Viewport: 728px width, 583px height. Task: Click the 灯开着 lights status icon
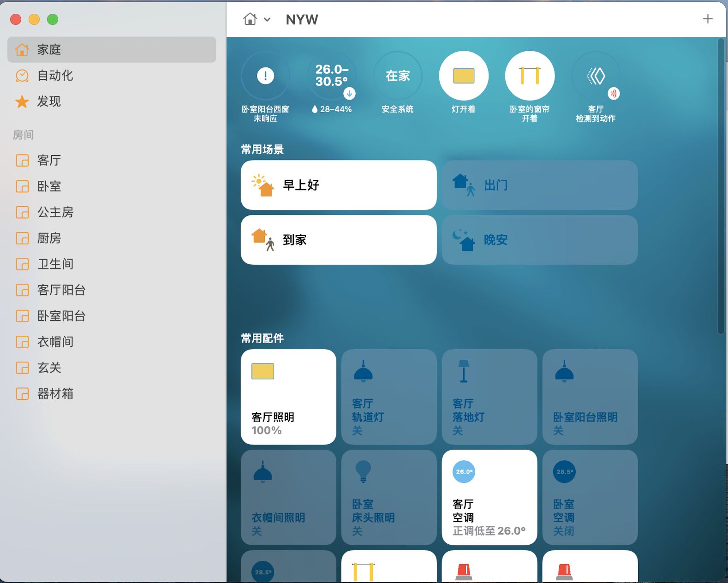pyautogui.click(x=464, y=76)
